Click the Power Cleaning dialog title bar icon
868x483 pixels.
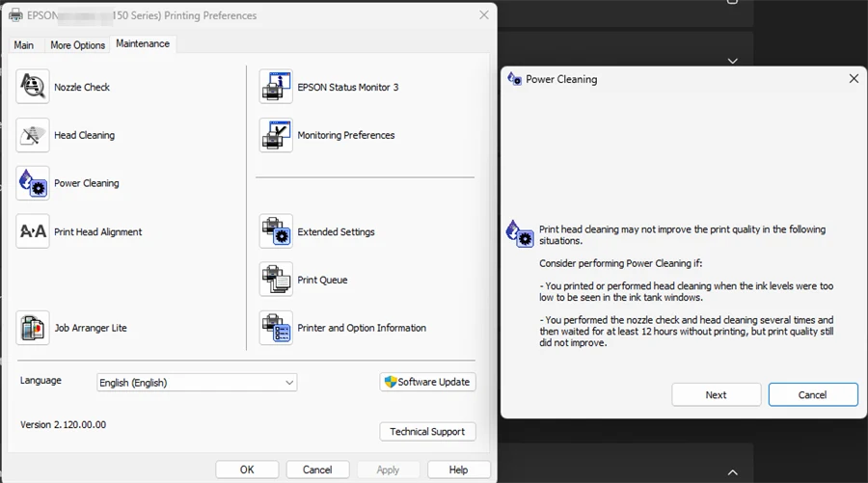(514, 79)
